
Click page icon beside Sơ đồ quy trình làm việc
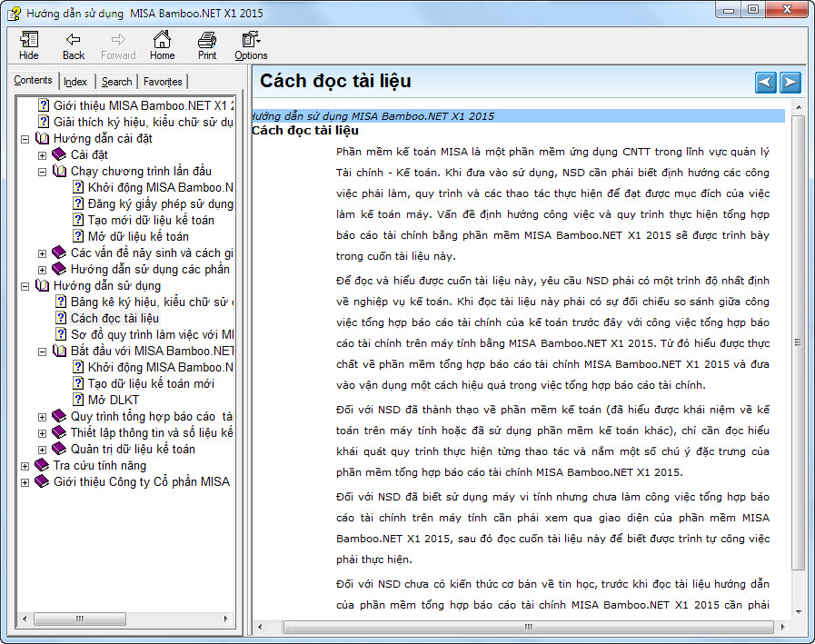(61, 334)
